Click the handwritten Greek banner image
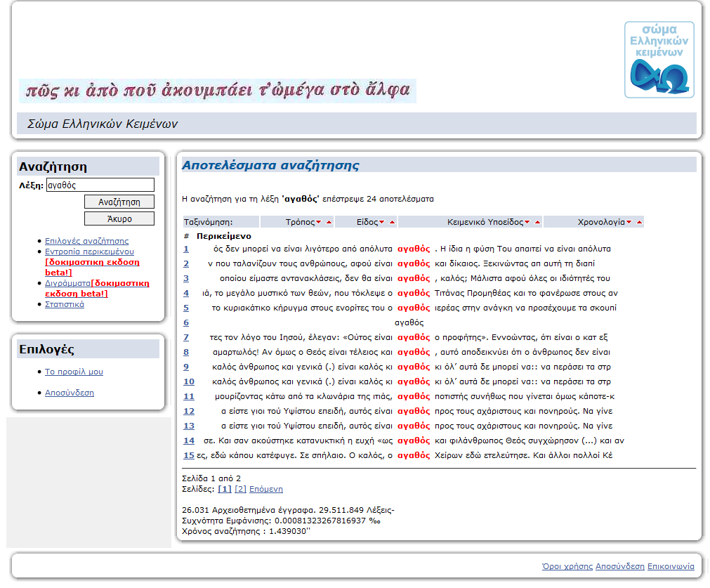 (218, 91)
